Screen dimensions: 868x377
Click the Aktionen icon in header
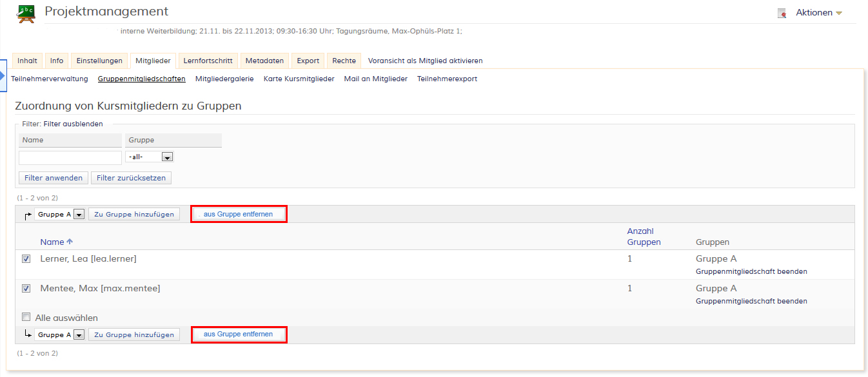(782, 13)
